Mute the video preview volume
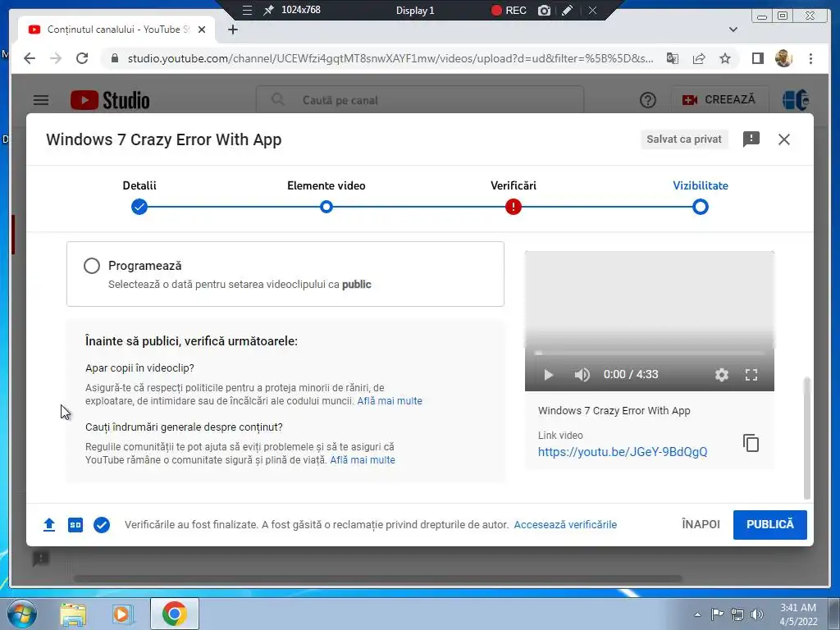Screen dimensions: 840x630 tap(582, 374)
